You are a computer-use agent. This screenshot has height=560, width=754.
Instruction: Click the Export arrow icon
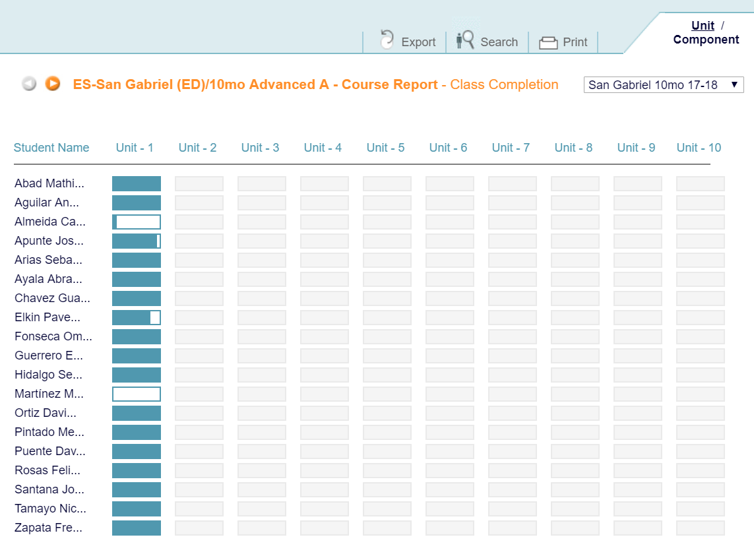[387, 40]
